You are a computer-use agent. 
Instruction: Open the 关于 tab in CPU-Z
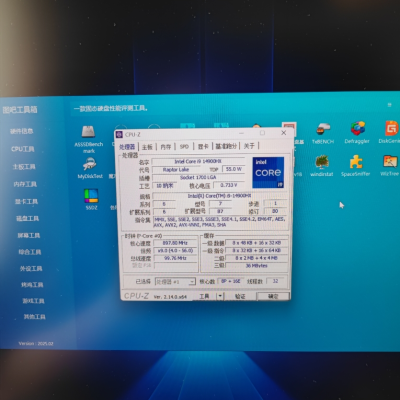249,146
